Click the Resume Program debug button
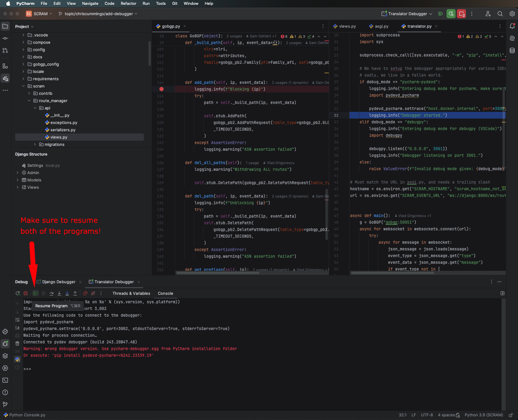 [36, 293]
